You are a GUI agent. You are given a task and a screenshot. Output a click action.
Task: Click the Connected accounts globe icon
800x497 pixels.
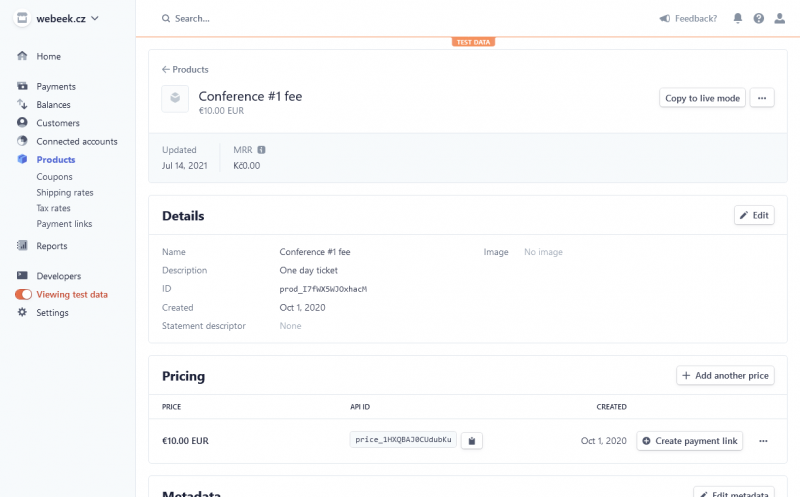click(x=22, y=141)
